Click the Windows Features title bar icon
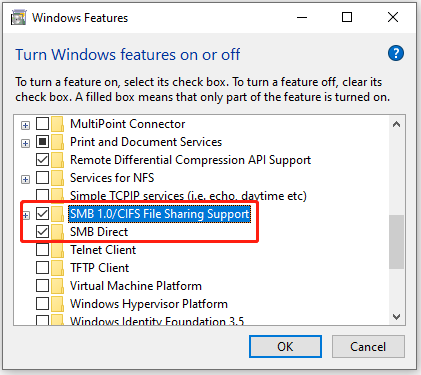Viewport: 421px width, 375px height. [x=18, y=18]
